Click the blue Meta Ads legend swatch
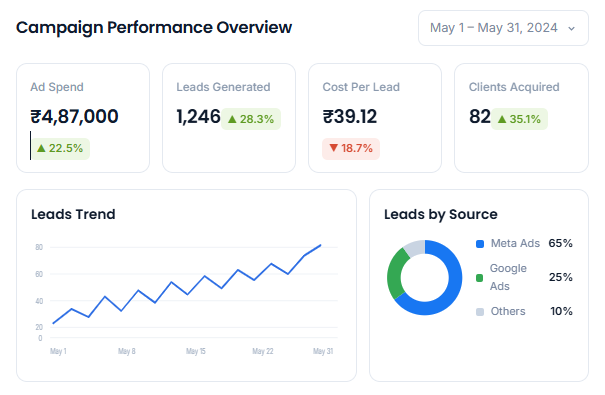This screenshot has height=395, width=605. point(480,244)
